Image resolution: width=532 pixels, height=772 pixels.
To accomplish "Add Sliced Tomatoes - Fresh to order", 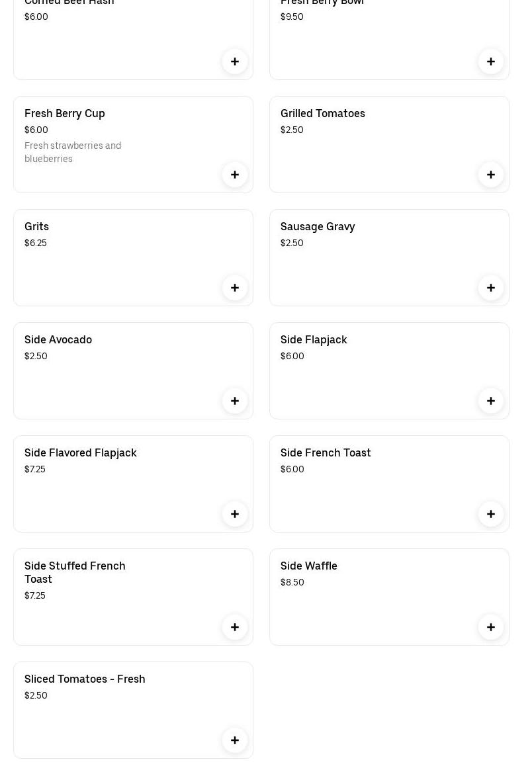I will coord(235,740).
